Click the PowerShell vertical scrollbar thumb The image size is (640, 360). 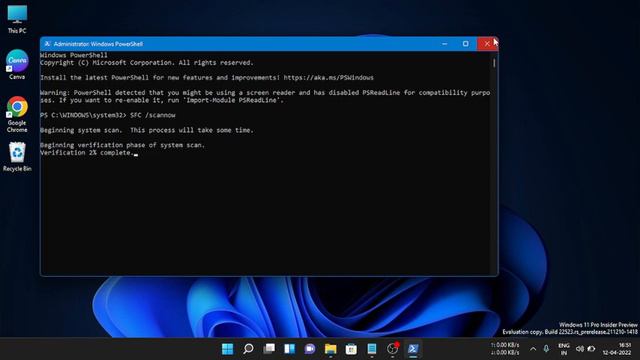[494, 62]
